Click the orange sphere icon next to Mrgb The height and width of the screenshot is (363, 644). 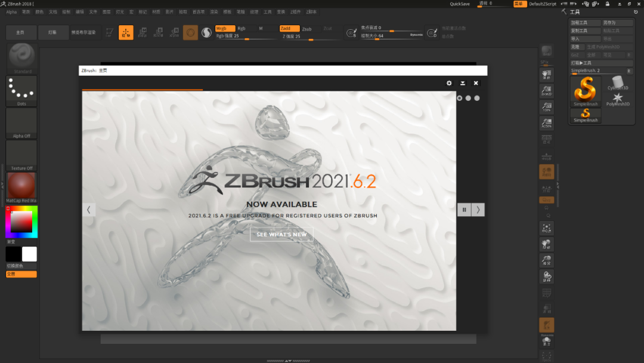pos(190,32)
